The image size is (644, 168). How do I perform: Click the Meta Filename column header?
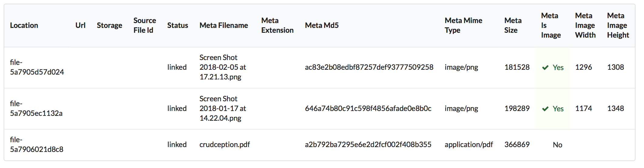coord(224,25)
